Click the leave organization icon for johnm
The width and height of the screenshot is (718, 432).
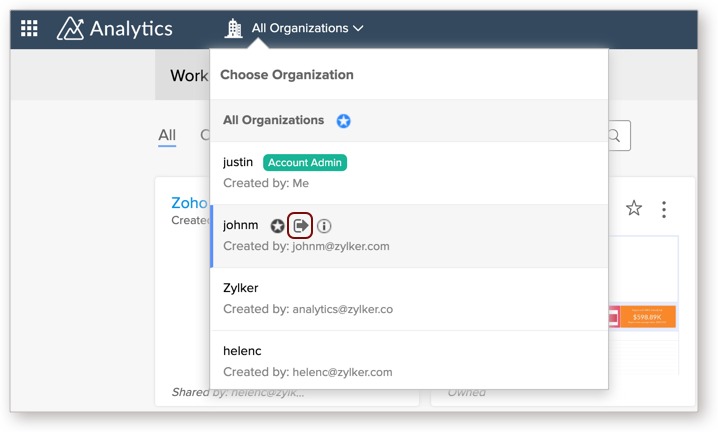pyautogui.click(x=300, y=225)
